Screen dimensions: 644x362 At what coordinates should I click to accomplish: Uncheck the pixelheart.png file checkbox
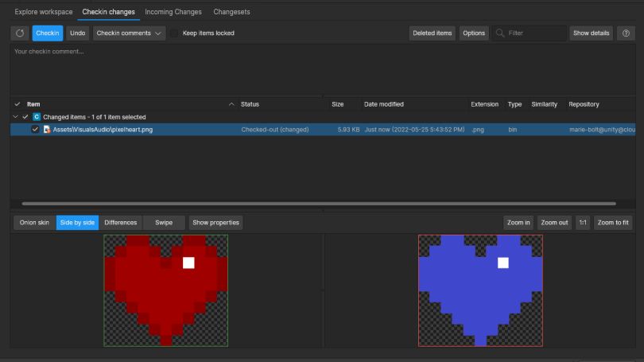[35, 130]
